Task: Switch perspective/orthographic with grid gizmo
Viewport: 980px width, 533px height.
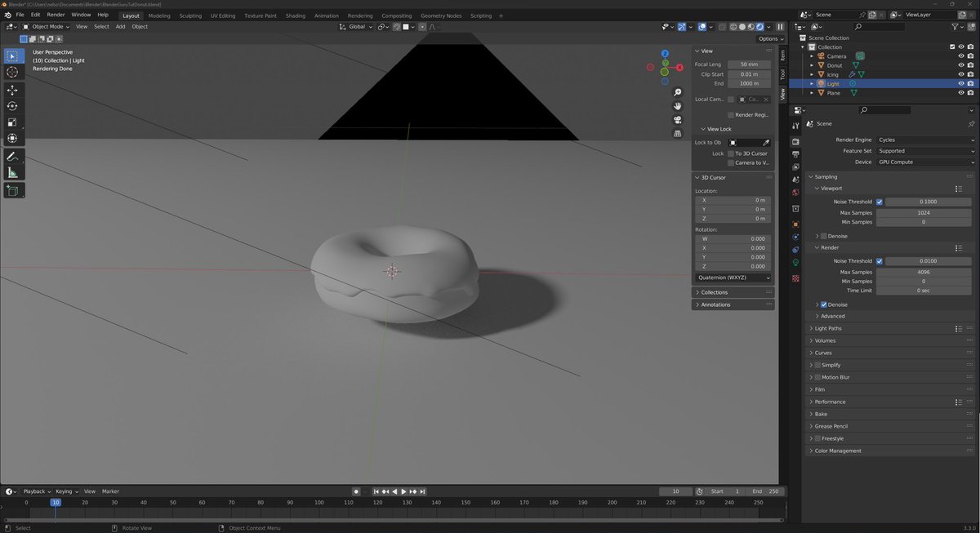Action: tap(678, 134)
